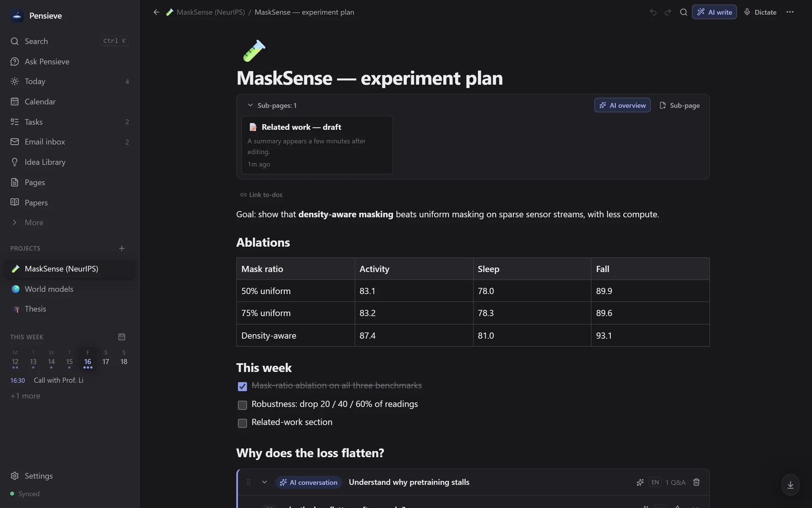Create a new Sub-page
This screenshot has height=508, width=812.
pos(680,105)
